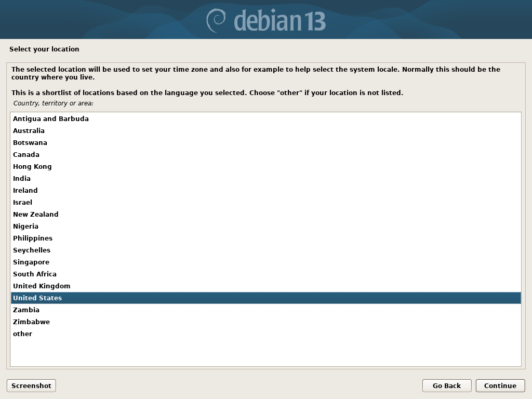Select Botswana in country list
532x399 pixels.
pyautogui.click(x=265, y=142)
